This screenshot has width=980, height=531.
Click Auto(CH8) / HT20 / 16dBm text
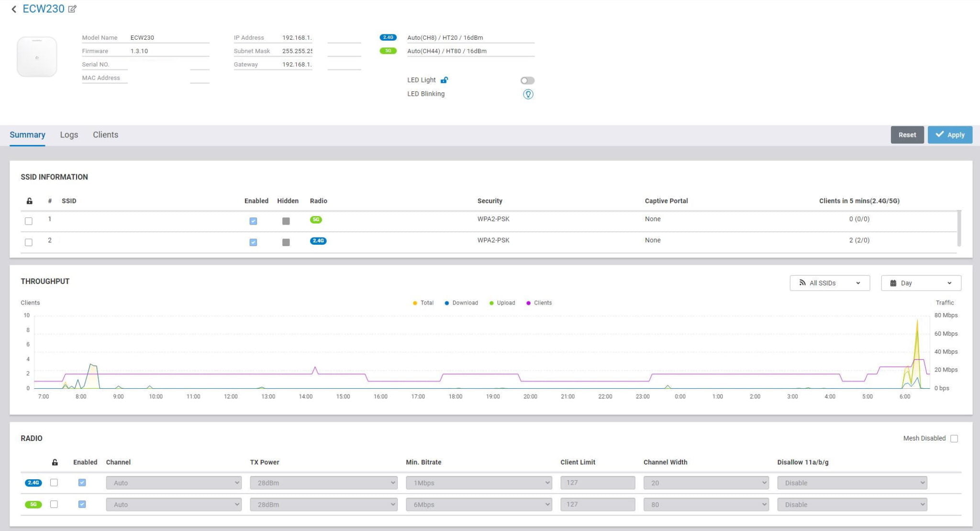(445, 37)
